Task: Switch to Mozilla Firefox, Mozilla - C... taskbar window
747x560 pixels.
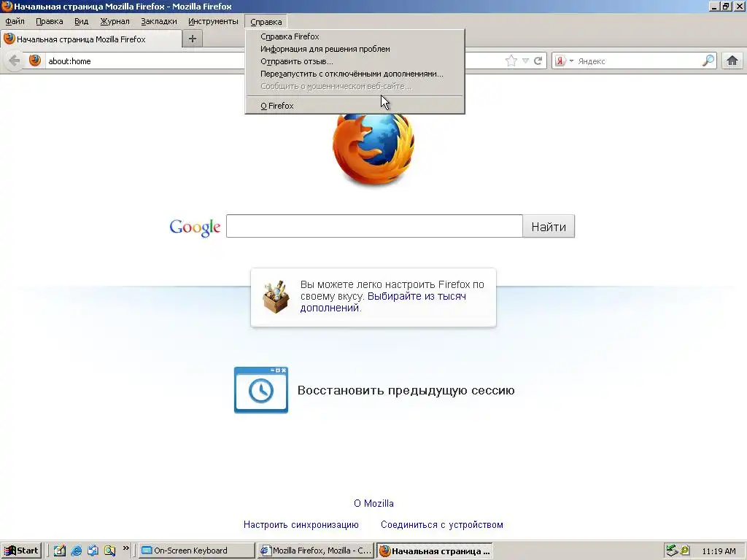Action: click(315, 551)
